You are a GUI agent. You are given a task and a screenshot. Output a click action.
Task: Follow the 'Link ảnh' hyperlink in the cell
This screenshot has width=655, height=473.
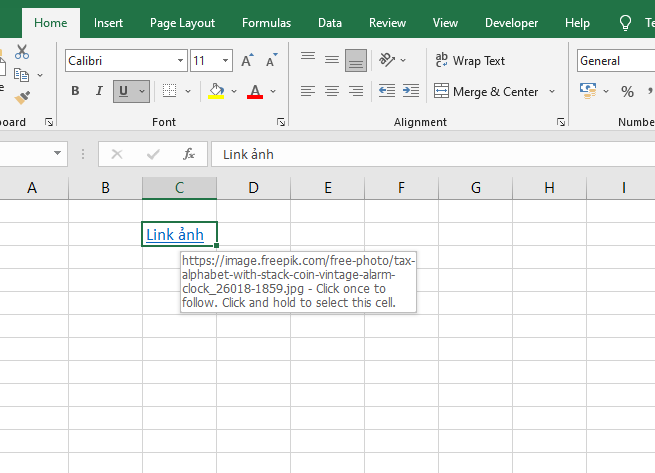coord(174,235)
